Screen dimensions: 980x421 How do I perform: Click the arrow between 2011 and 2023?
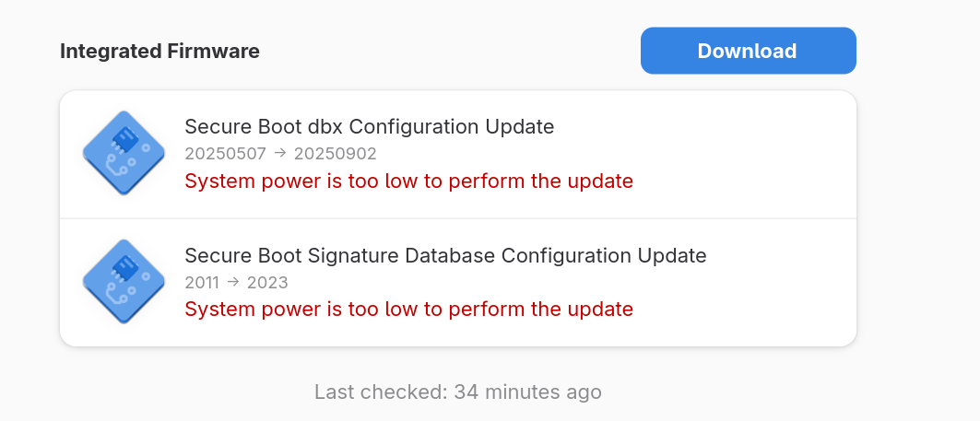[x=234, y=282]
